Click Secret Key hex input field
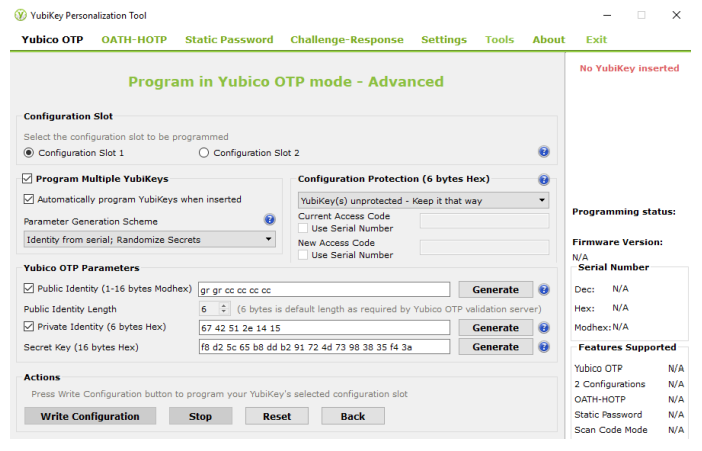This screenshot has width=702, height=451. [x=324, y=347]
